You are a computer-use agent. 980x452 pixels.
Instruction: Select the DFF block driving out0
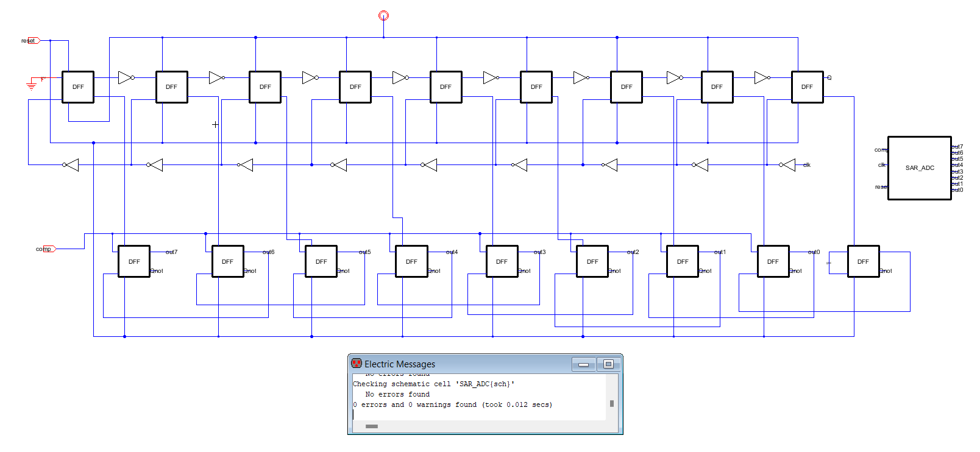773,261
